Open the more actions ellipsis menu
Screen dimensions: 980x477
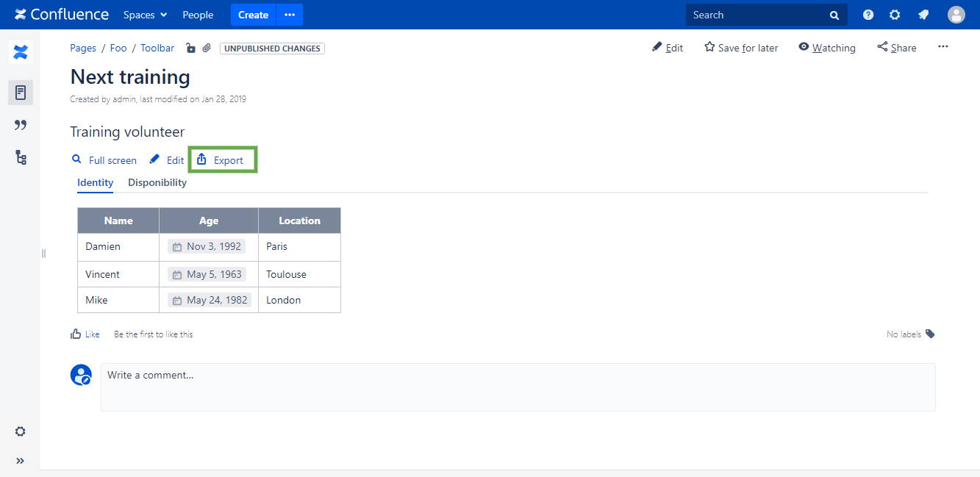943,46
